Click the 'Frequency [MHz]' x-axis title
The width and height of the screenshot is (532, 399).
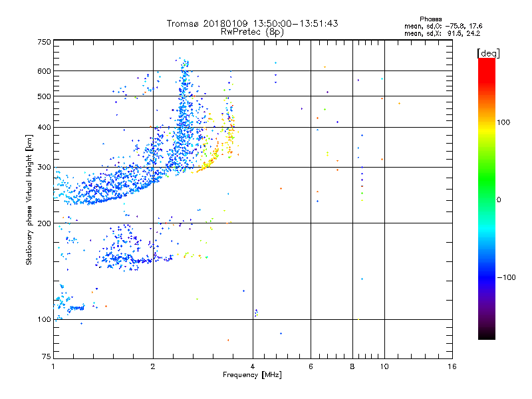tap(252, 375)
